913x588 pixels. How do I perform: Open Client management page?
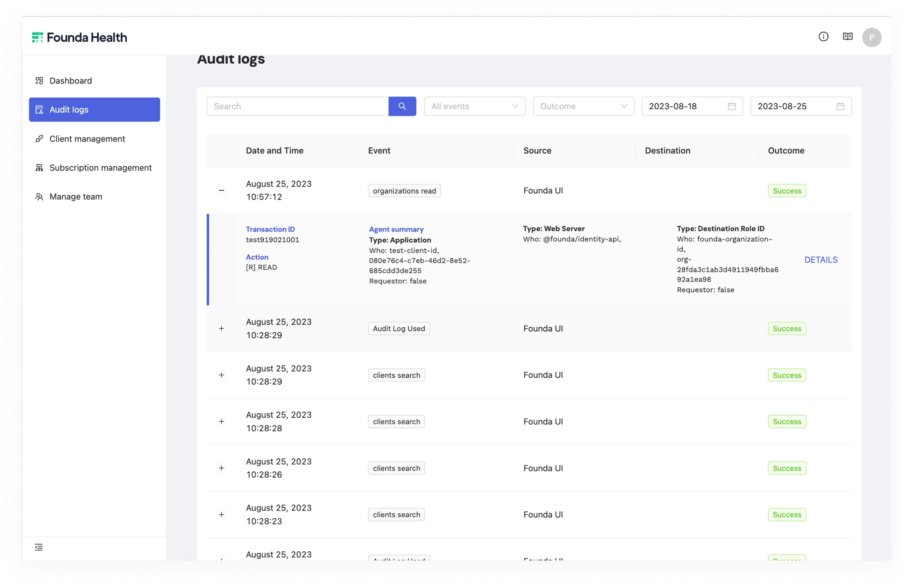[x=94, y=139]
